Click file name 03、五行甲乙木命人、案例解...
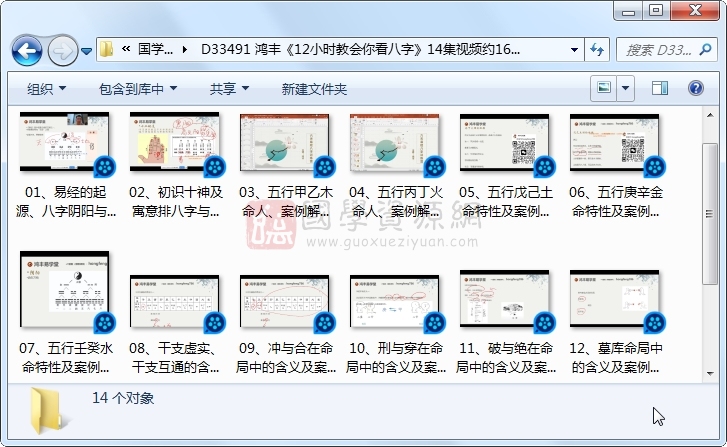 click(286, 202)
